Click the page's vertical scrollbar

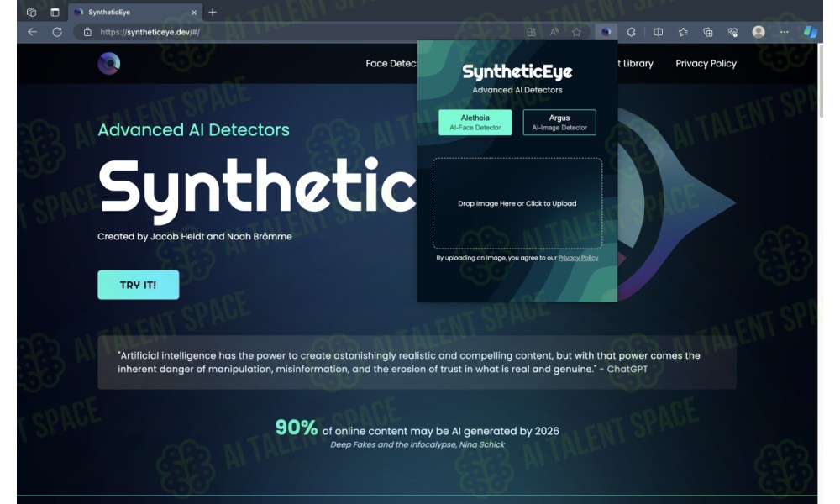(821, 81)
